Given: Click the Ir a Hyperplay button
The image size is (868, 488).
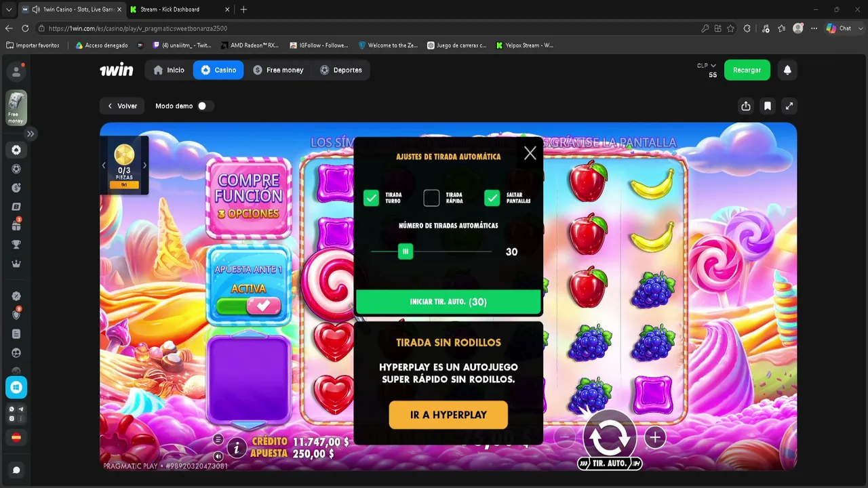Looking at the screenshot, I should click(448, 415).
